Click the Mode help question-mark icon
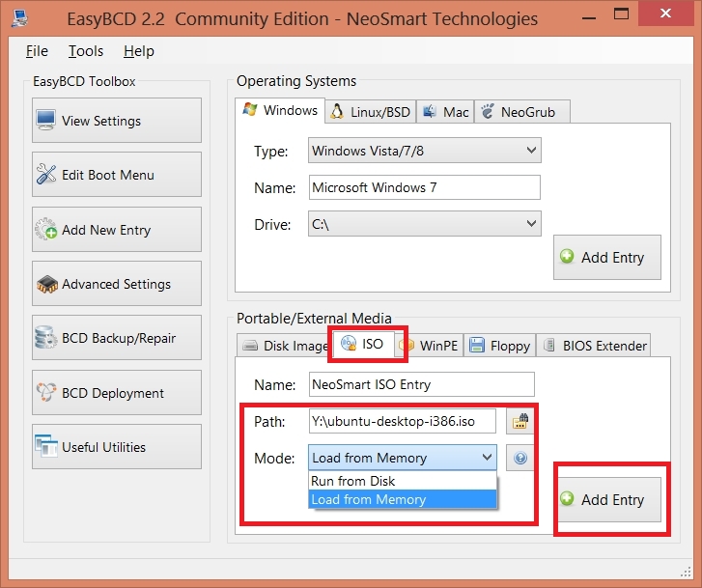This screenshot has height=588, width=702. [x=519, y=458]
